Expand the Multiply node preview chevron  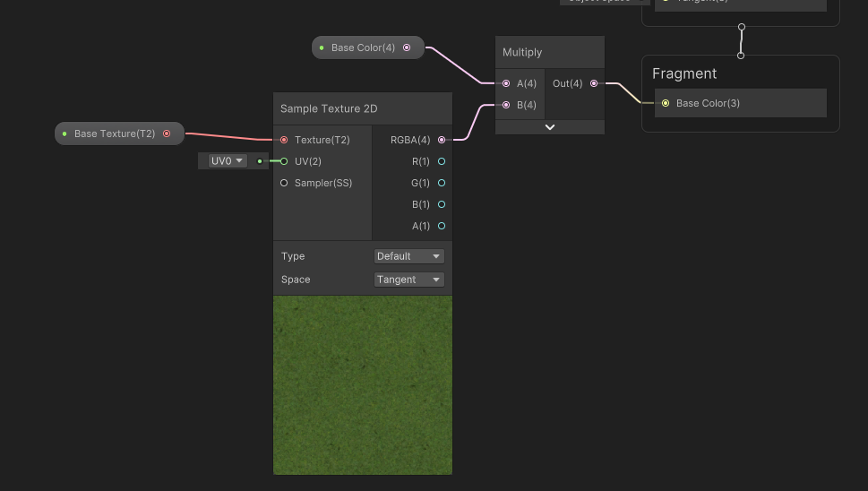(550, 127)
